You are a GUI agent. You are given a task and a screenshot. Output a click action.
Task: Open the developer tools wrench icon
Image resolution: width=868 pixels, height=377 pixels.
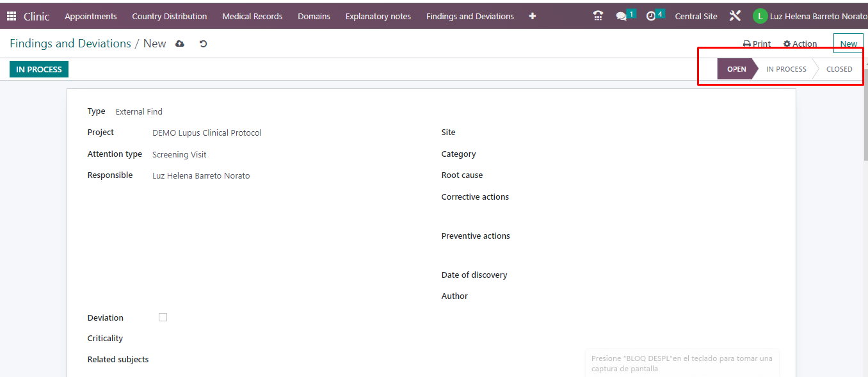[735, 16]
